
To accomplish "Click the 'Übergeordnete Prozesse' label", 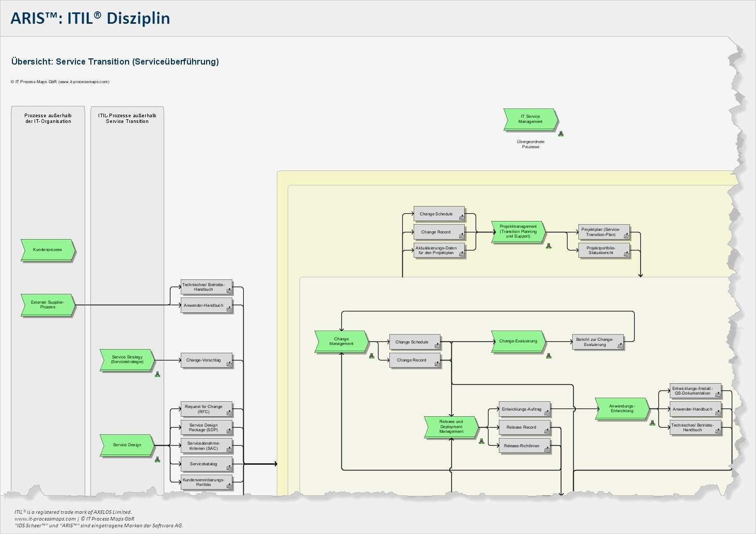I will point(531,144).
